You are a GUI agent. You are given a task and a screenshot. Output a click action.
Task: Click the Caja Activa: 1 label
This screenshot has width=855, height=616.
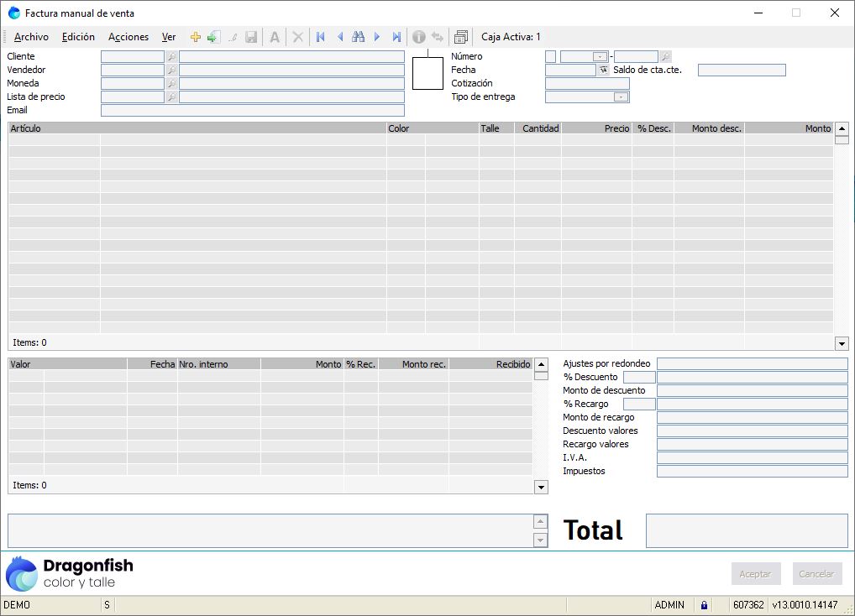511,37
